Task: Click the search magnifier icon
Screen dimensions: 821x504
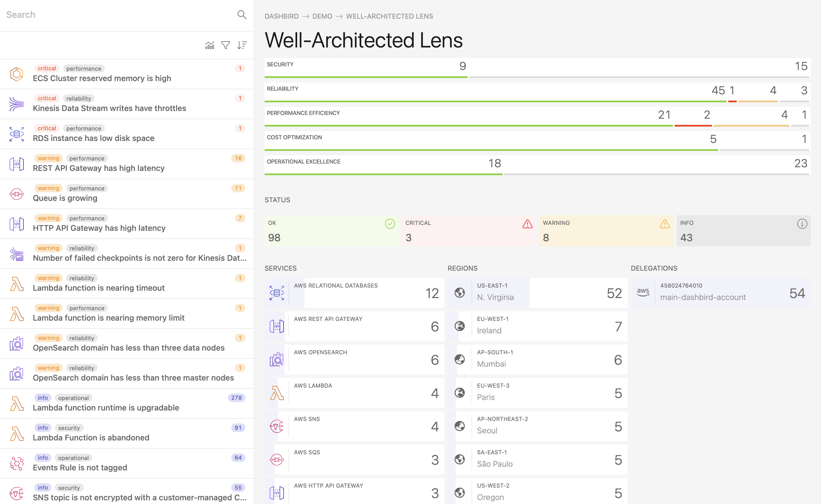Action: click(x=242, y=15)
